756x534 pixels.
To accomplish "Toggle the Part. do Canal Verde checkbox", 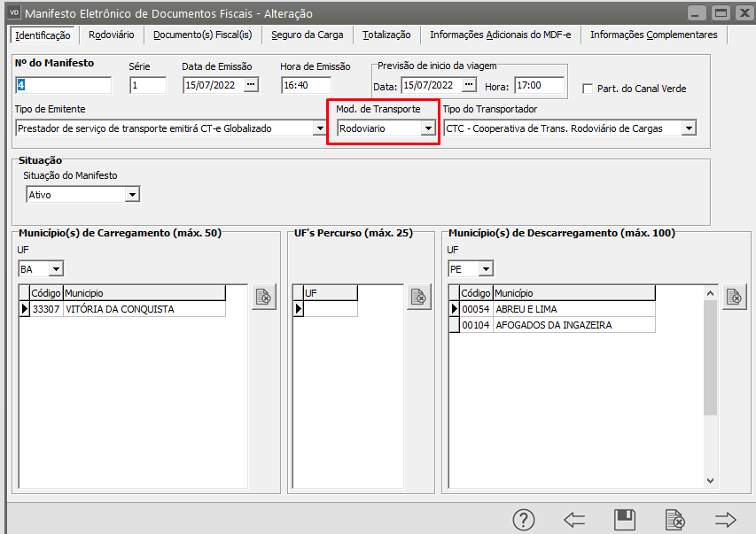I will click(x=588, y=89).
